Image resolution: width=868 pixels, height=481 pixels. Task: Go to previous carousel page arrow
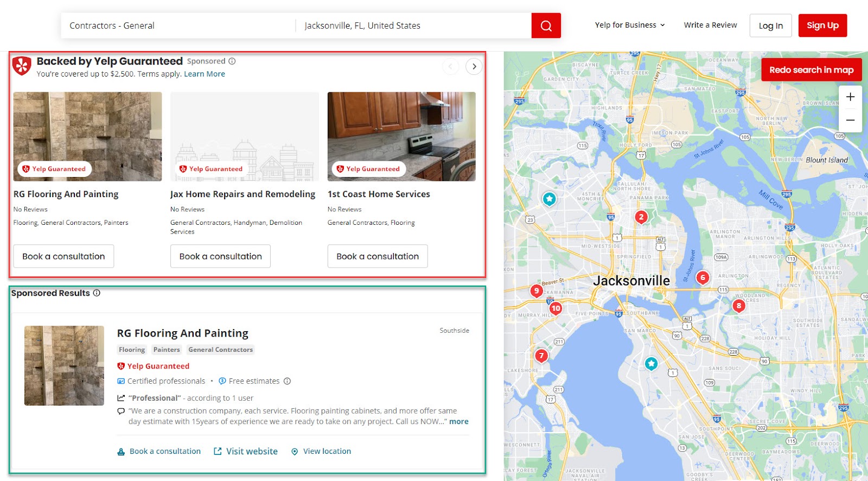pos(451,67)
